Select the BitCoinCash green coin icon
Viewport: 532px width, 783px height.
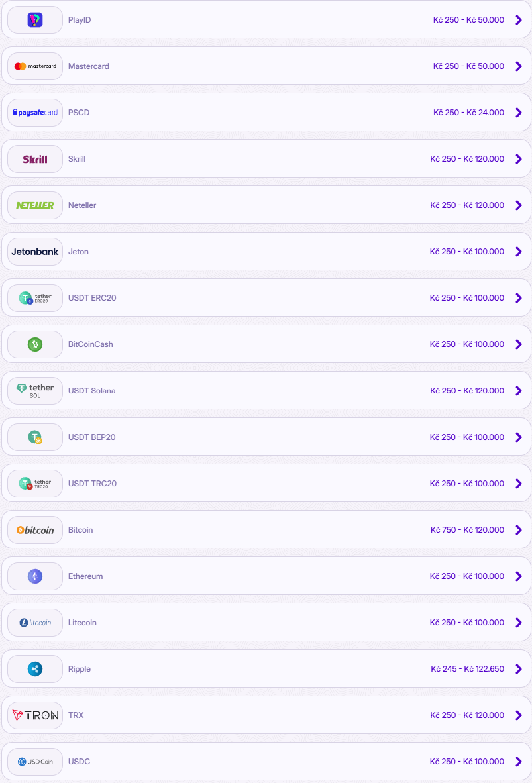click(x=35, y=344)
